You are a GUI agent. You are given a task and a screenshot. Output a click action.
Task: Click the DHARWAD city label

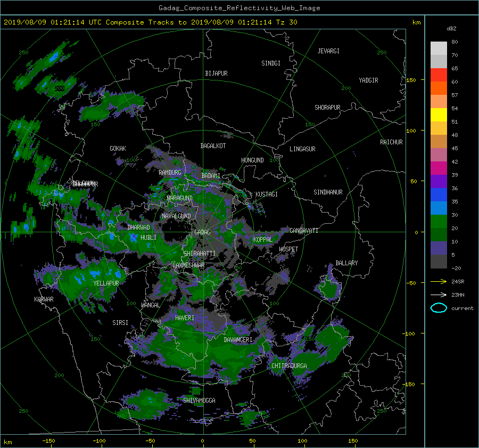point(139,227)
